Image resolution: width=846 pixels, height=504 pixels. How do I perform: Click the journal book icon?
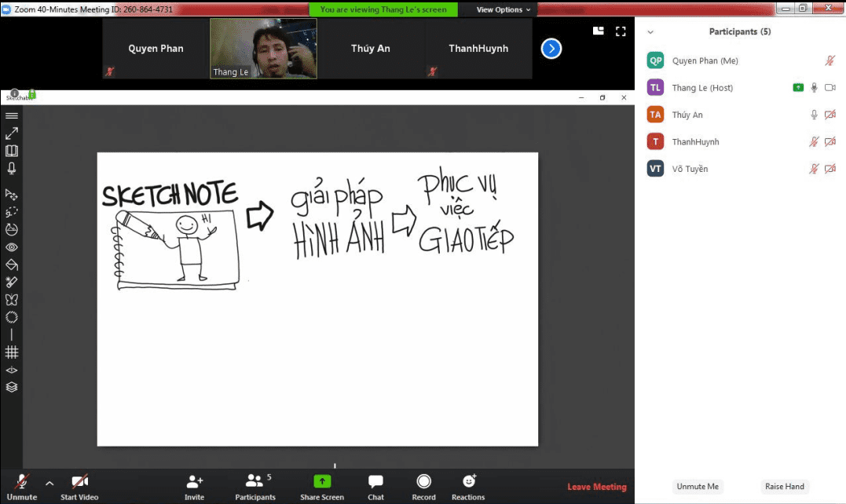click(12, 151)
